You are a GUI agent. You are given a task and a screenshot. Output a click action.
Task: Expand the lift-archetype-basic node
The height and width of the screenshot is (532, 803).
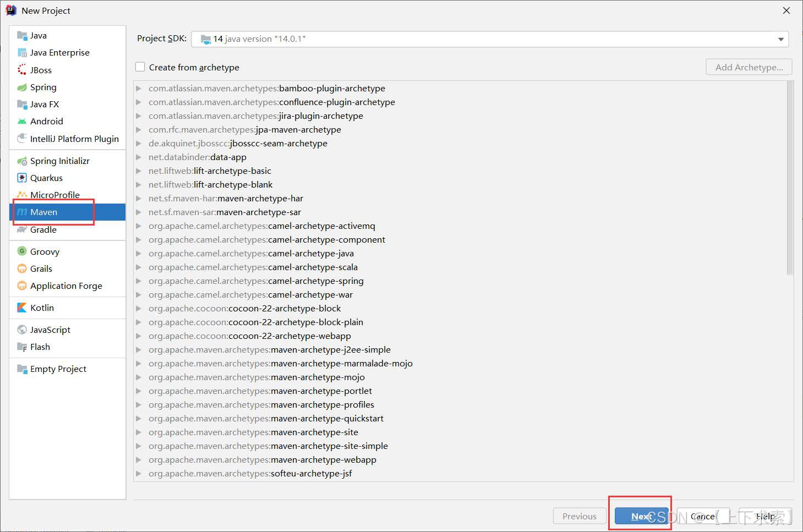(x=139, y=171)
